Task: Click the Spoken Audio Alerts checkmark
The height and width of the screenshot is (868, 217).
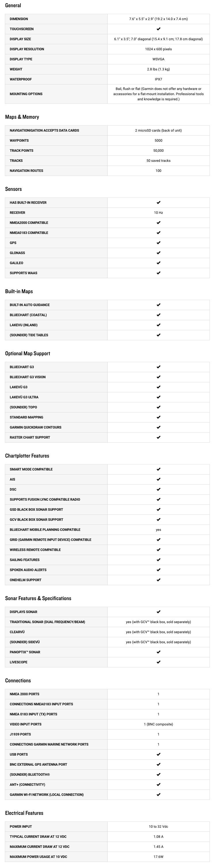Action: click(158, 569)
